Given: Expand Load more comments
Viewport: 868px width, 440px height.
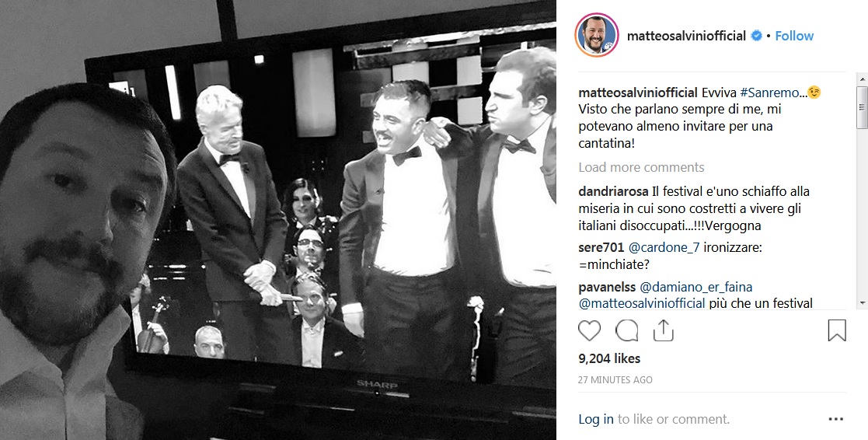Looking at the screenshot, I should click(641, 167).
